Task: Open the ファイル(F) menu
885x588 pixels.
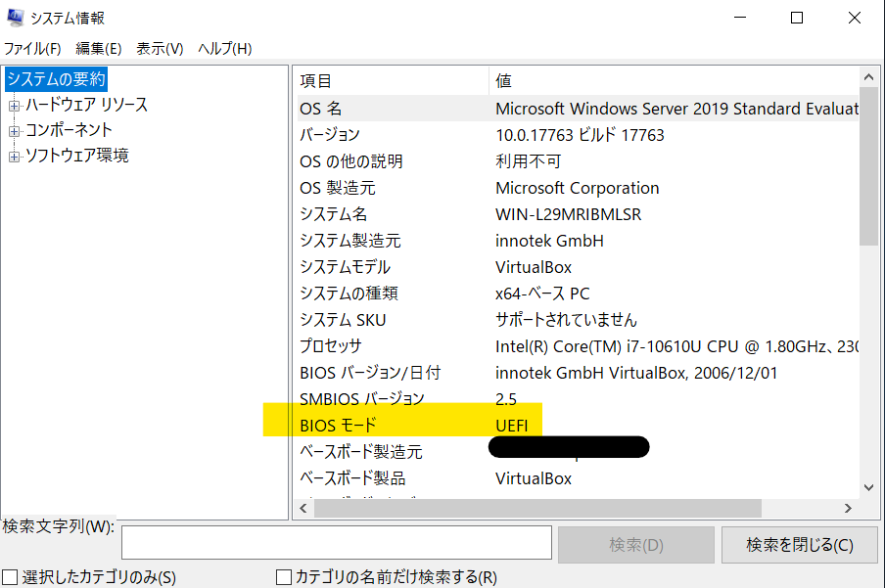Action: 32,49
